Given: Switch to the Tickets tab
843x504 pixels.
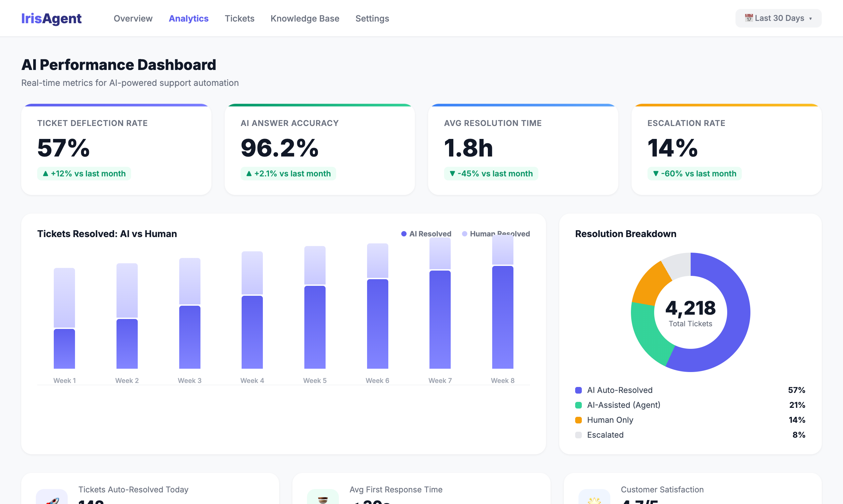Looking at the screenshot, I should click(x=239, y=18).
